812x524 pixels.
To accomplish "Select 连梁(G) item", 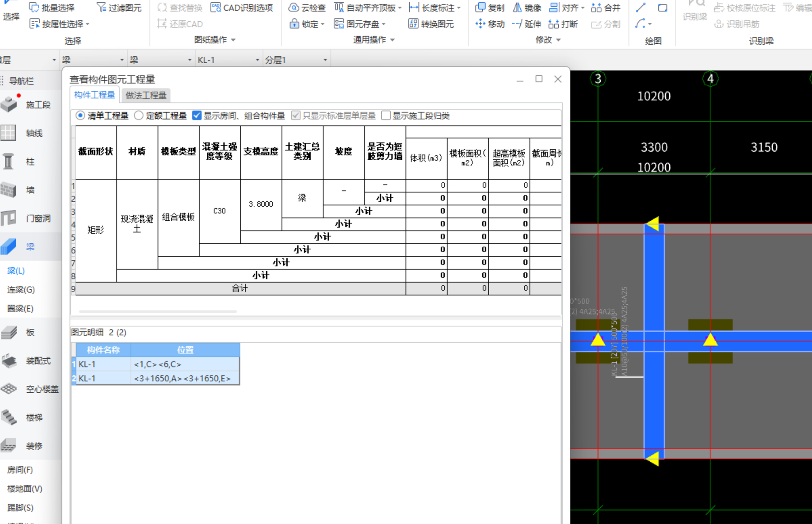I will coord(21,290).
